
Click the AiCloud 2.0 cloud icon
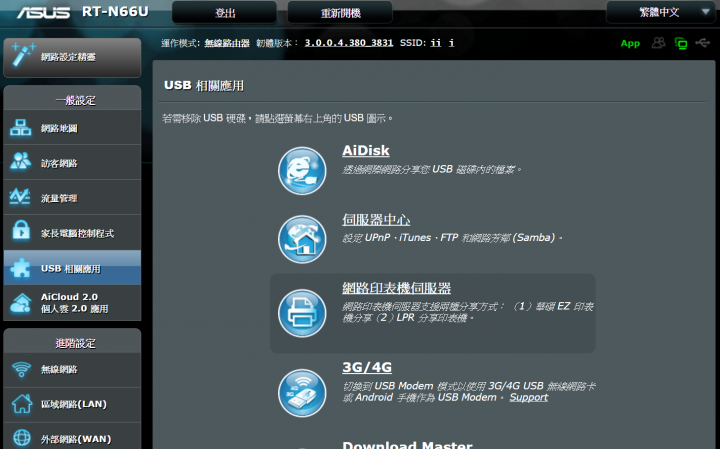click(21, 303)
